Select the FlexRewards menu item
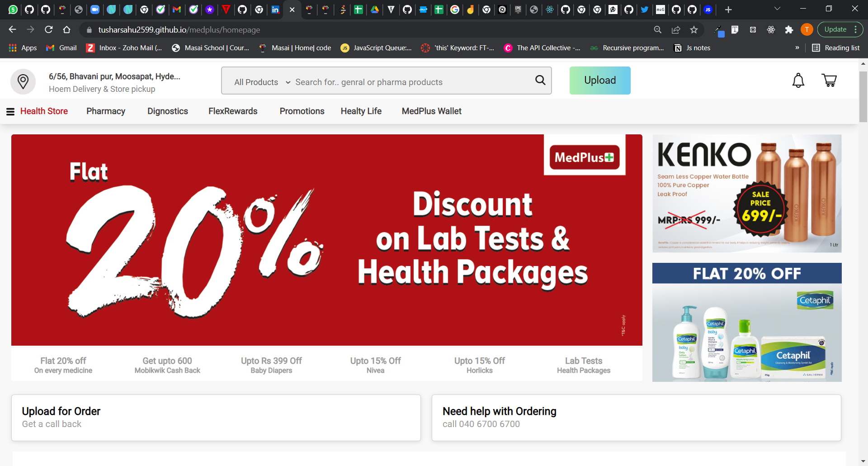 point(233,111)
